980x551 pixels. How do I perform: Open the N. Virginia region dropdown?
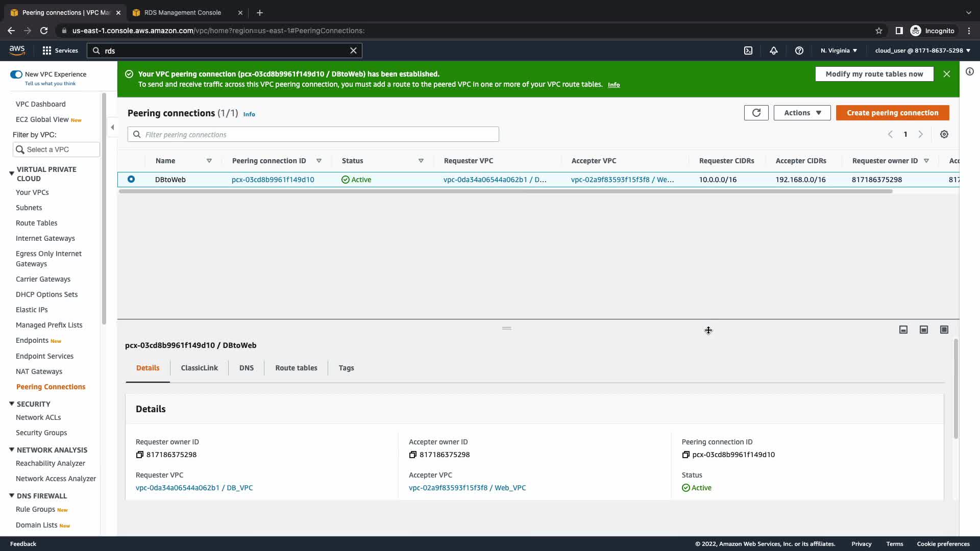pos(839,51)
